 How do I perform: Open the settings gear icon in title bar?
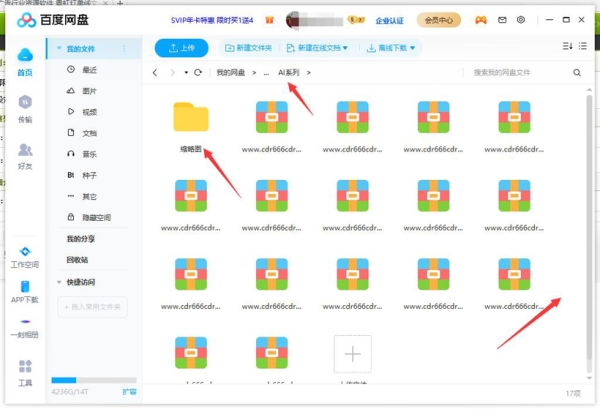(x=521, y=20)
